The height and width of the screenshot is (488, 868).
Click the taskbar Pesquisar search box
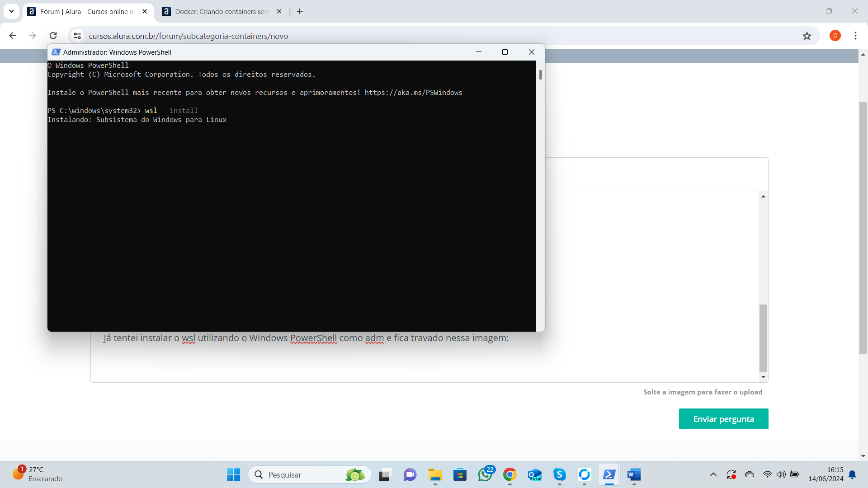click(x=310, y=474)
